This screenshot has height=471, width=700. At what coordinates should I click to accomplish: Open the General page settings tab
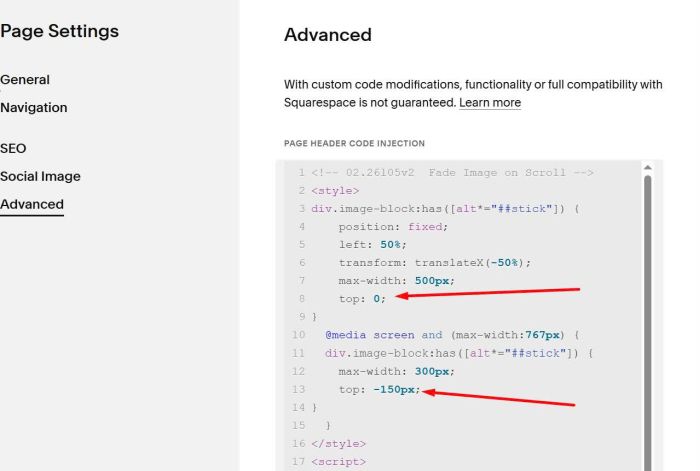coord(25,80)
